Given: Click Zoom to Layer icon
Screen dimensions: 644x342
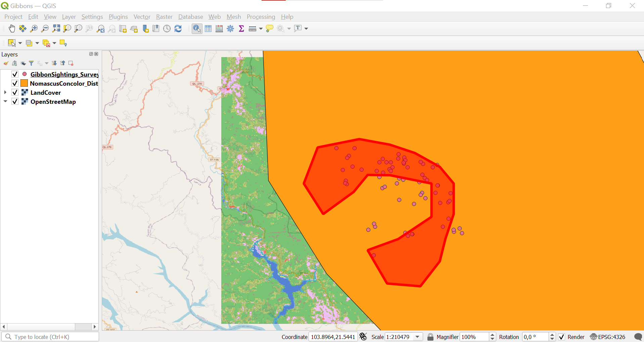Looking at the screenshot, I should [x=78, y=29].
